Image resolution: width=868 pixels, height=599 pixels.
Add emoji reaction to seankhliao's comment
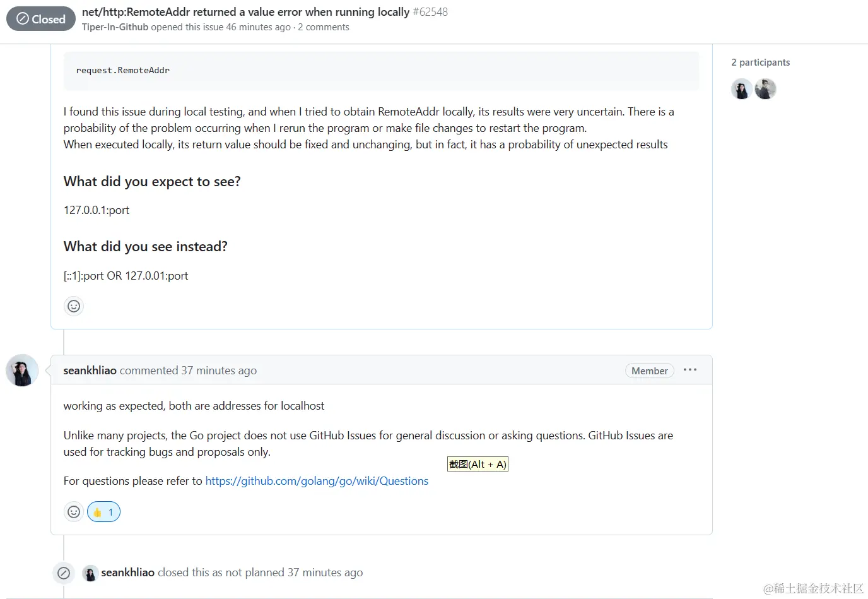pos(74,512)
